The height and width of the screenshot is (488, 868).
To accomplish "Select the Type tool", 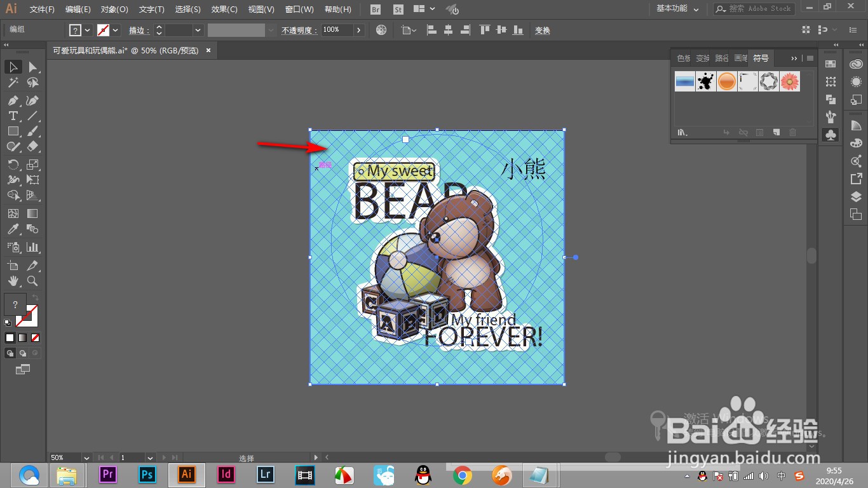I will 13,116.
